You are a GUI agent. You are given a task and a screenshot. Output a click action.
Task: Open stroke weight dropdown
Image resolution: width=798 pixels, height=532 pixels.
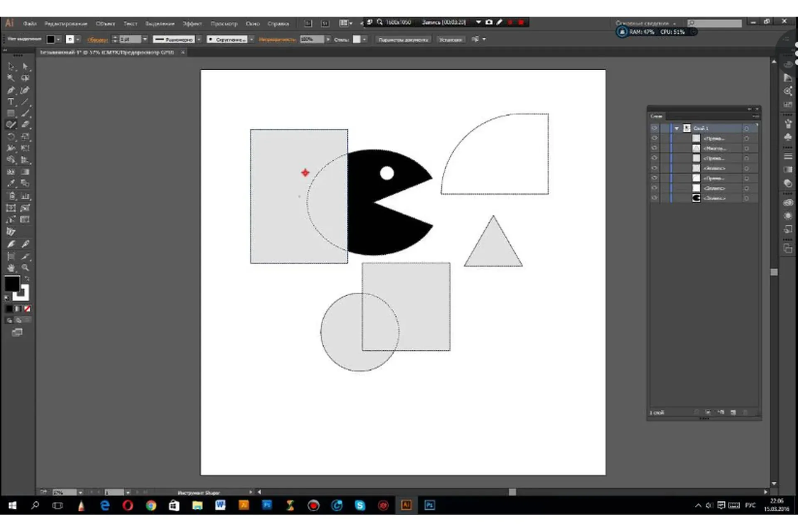pos(145,39)
